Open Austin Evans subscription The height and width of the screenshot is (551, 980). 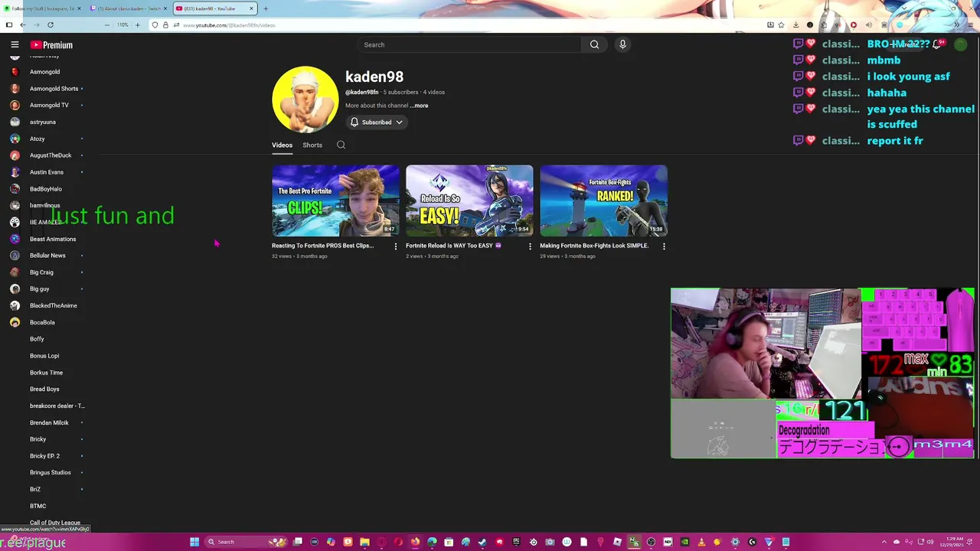pos(46,172)
